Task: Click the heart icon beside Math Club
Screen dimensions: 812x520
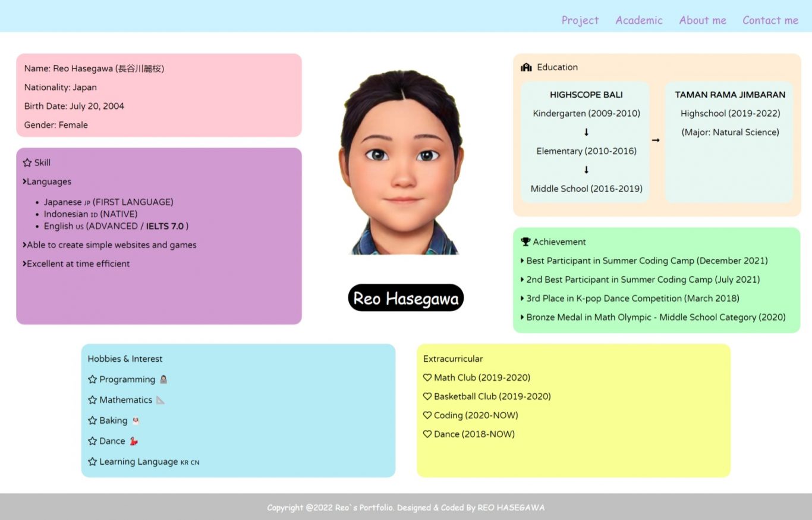Action: [x=427, y=377]
